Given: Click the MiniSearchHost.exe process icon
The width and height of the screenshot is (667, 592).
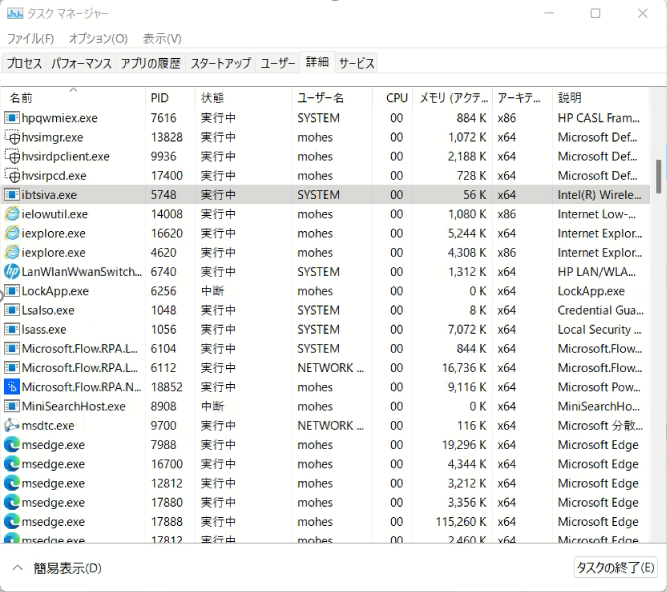Looking at the screenshot, I should [12, 406].
